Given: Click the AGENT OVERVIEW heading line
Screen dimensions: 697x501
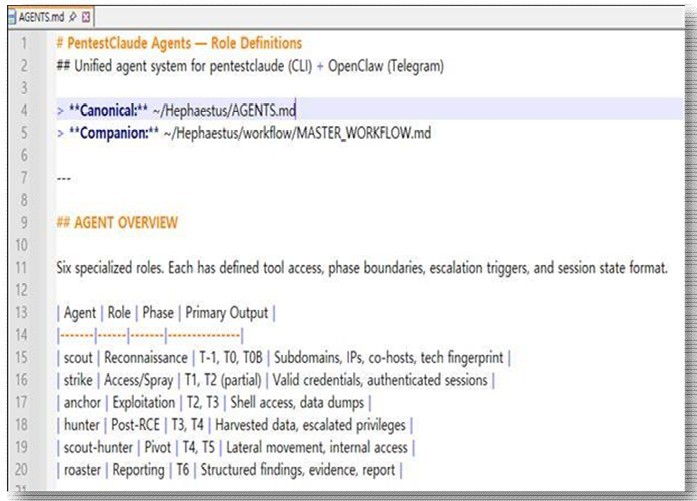Looking at the screenshot, I should [117, 222].
